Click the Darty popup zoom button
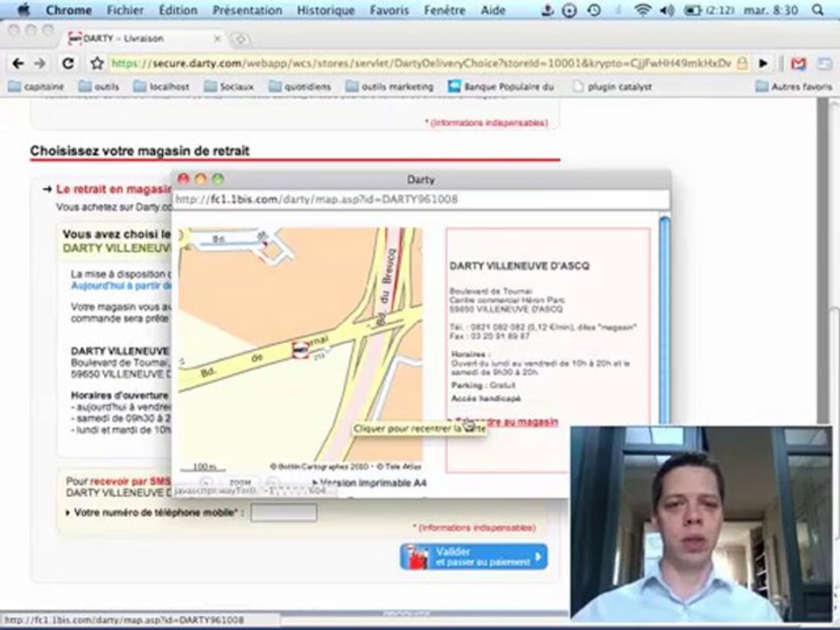Screen dimensions: 840x630 218,179
